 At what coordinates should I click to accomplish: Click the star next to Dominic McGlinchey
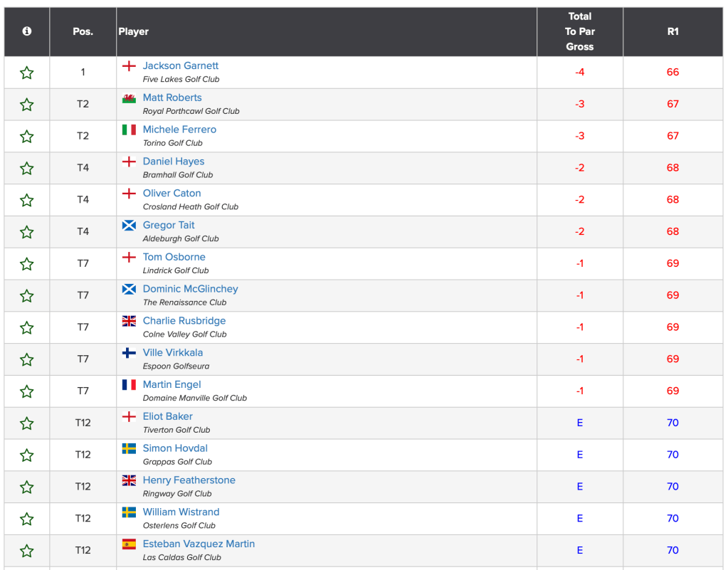point(27,296)
